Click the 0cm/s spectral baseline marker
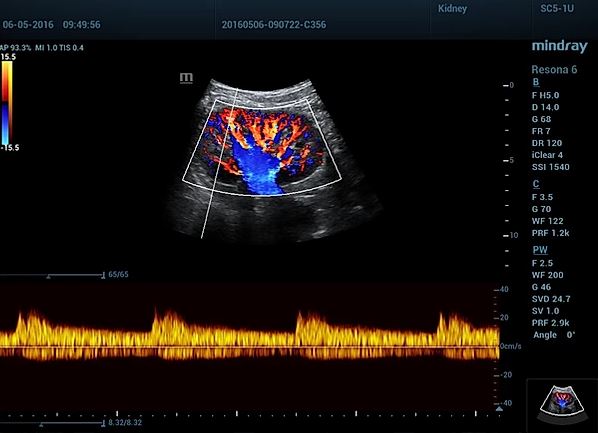 point(510,346)
